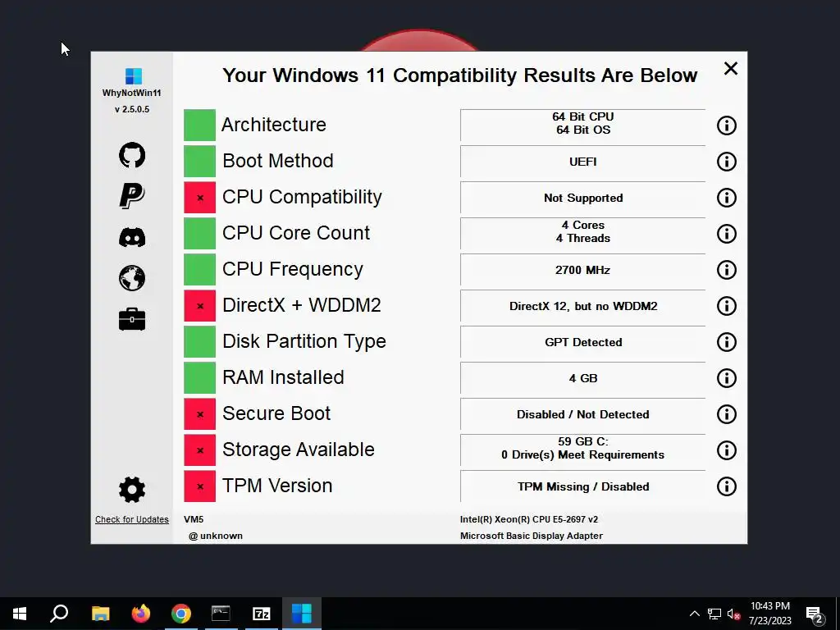This screenshot has width=840, height=630.
Task: Click the 'v 2.5.0.5' version text
Action: pyautogui.click(x=132, y=109)
